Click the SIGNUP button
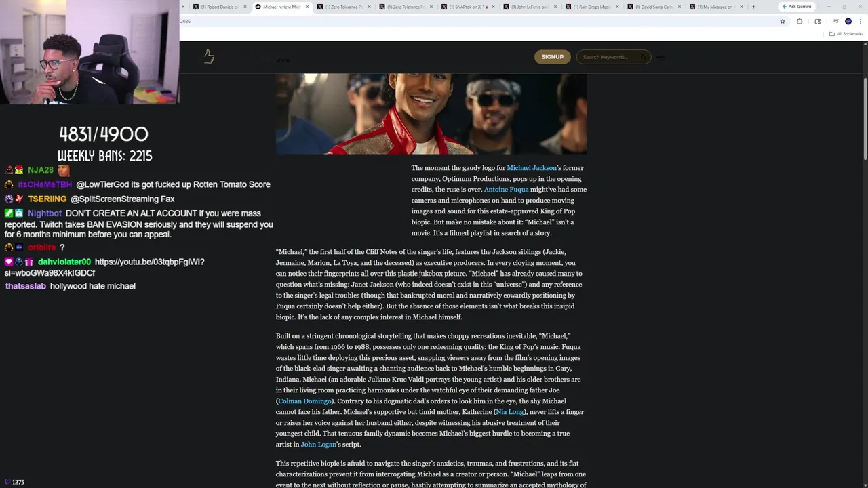Image resolution: width=868 pixels, height=488 pixels. coord(552,57)
